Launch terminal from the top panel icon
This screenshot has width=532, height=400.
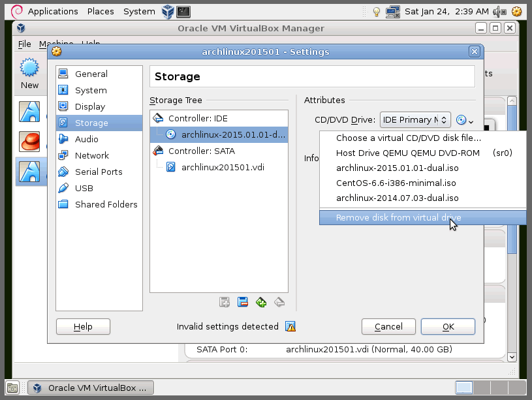(x=183, y=12)
